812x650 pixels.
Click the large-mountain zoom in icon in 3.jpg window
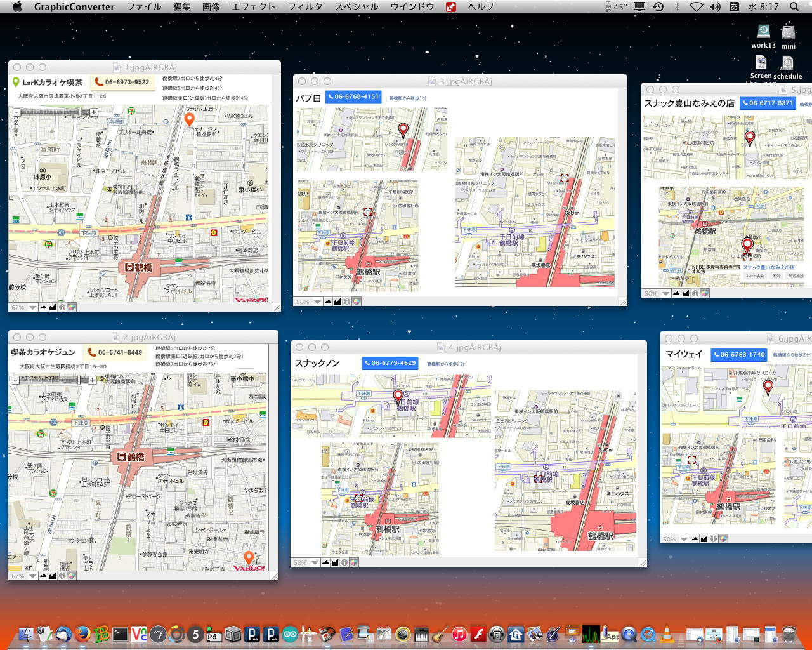(337, 302)
